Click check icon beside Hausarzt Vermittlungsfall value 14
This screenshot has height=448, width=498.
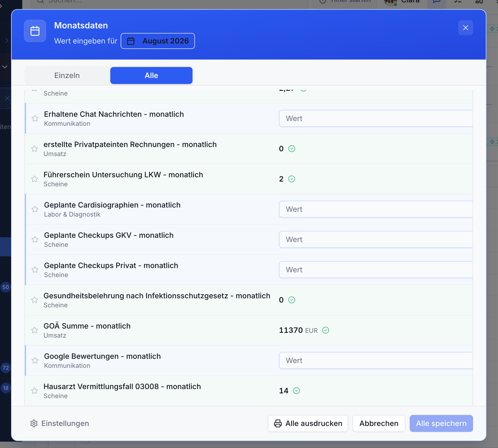click(296, 391)
